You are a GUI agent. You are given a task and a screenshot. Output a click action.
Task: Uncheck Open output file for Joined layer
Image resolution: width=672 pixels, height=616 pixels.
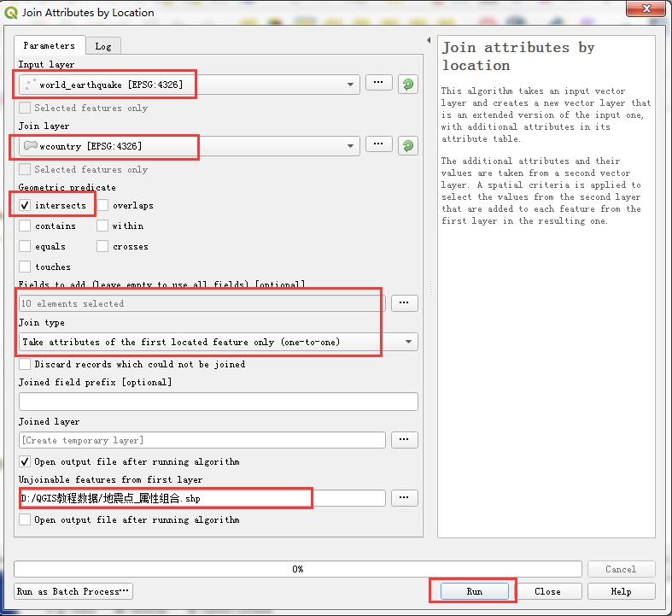[25, 461]
